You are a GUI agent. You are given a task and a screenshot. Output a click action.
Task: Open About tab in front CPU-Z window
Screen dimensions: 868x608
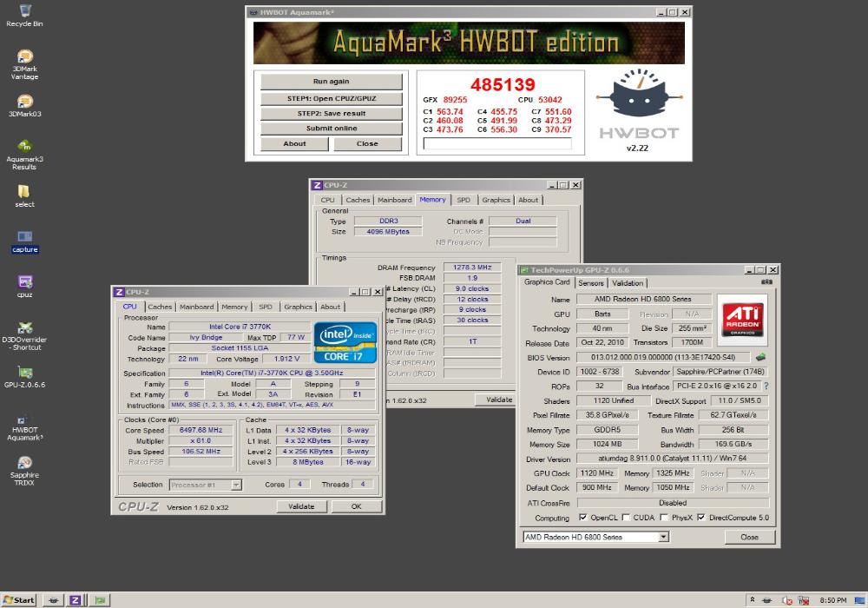(330, 307)
